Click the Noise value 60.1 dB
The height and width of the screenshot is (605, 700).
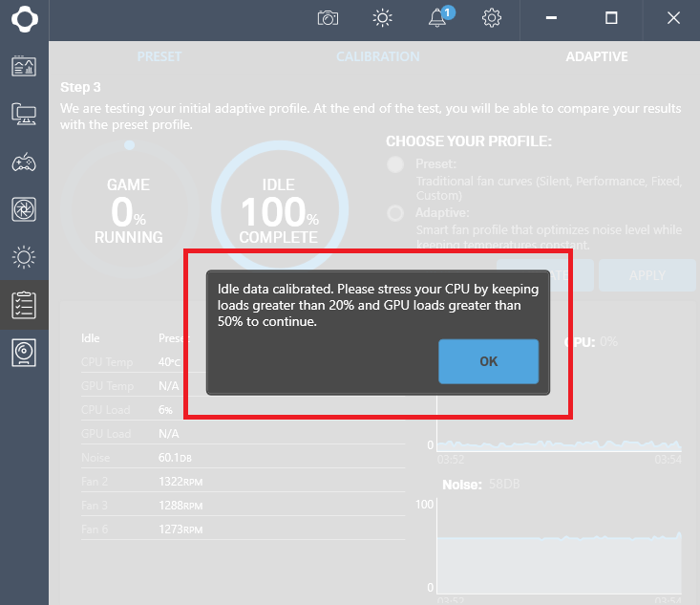(x=175, y=458)
